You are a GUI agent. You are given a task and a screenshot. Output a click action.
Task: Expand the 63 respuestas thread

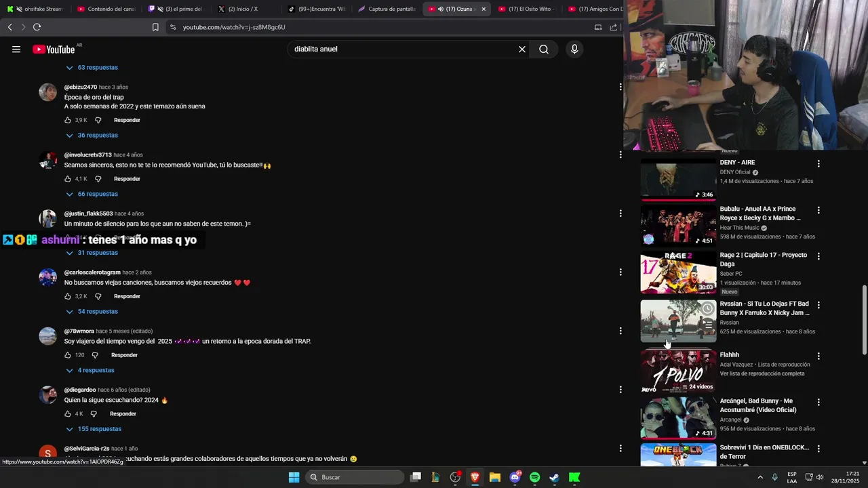(x=92, y=68)
